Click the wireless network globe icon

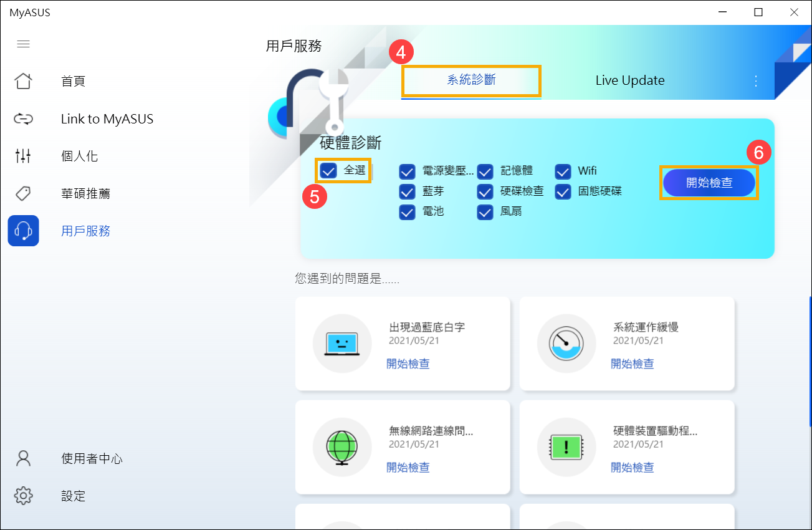(x=342, y=446)
